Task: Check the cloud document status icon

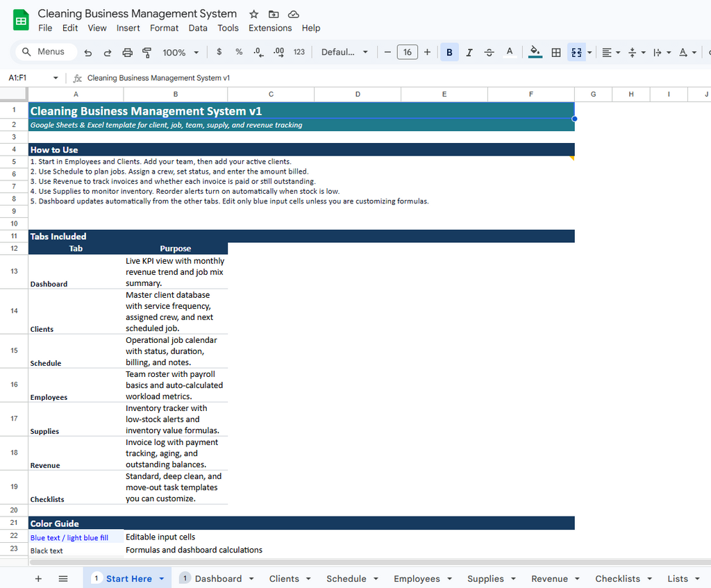Action: coord(294,14)
